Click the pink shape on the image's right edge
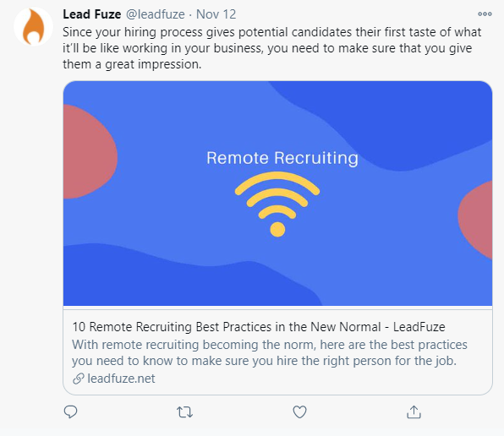This screenshot has width=504, height=436. tap(477, 218)
